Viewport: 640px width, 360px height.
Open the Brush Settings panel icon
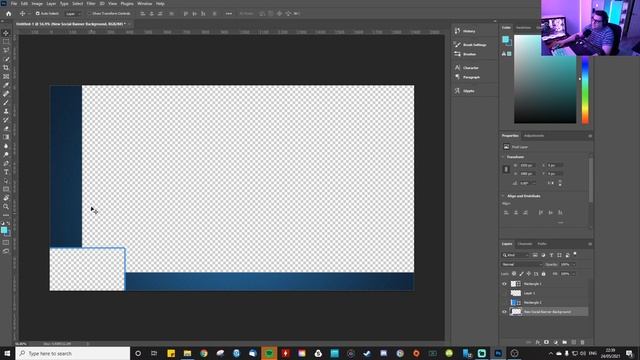coord(457,44)
